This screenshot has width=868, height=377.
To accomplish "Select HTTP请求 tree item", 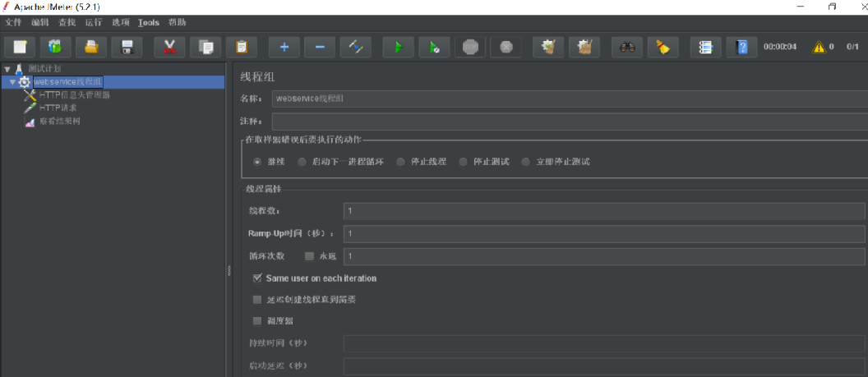I will [x=58, y=108].
